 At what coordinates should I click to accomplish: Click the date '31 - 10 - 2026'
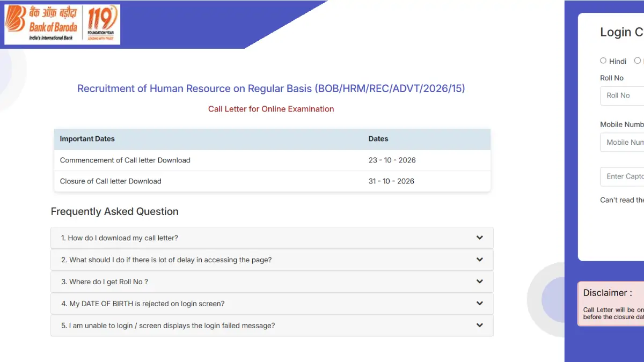pyautogui.click(x=391, y=181)
